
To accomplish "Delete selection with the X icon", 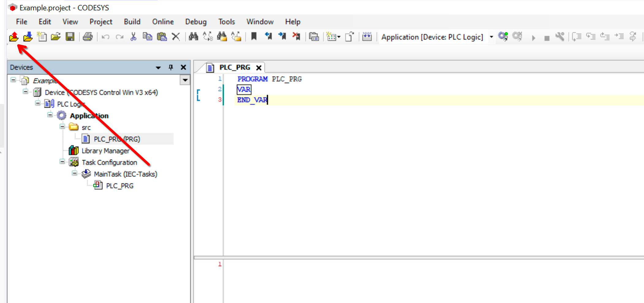I will [x=176, y=37].
